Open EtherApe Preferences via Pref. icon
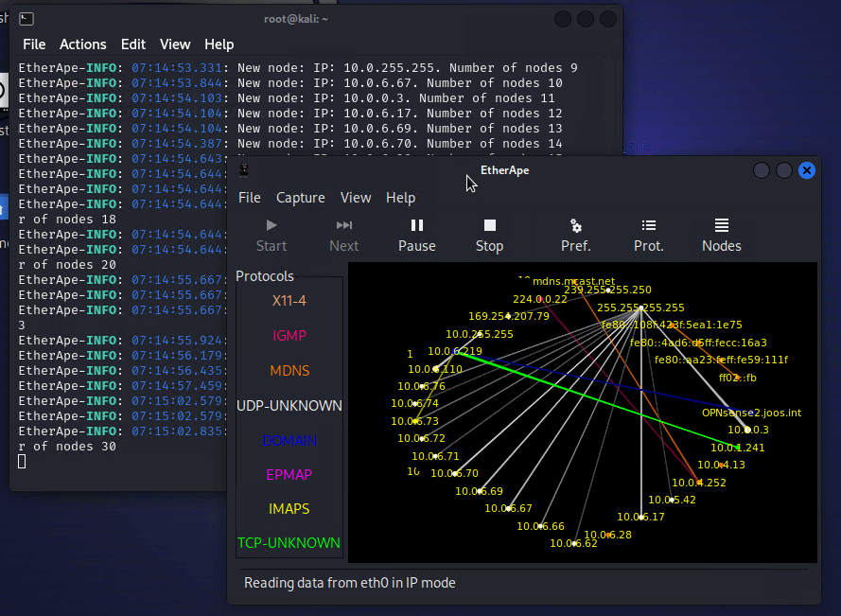This screenshot has height=616, width=841. [x=575, y=234]
